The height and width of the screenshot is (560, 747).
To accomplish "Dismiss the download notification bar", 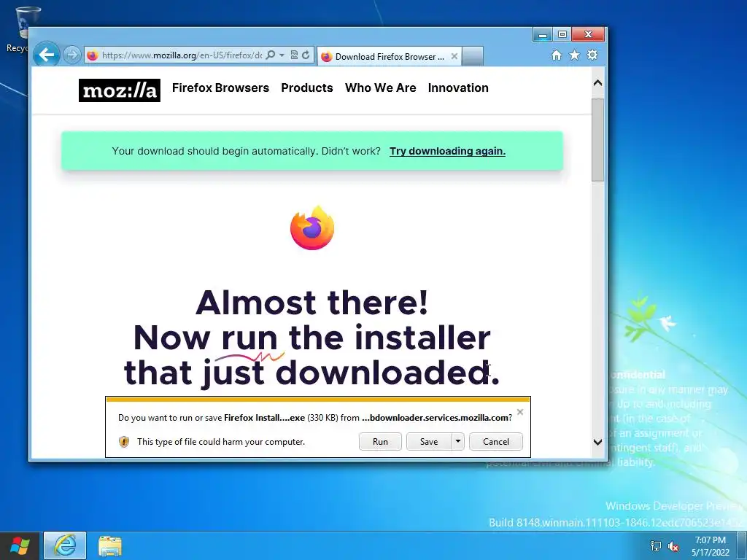I will tap(520, 412).
